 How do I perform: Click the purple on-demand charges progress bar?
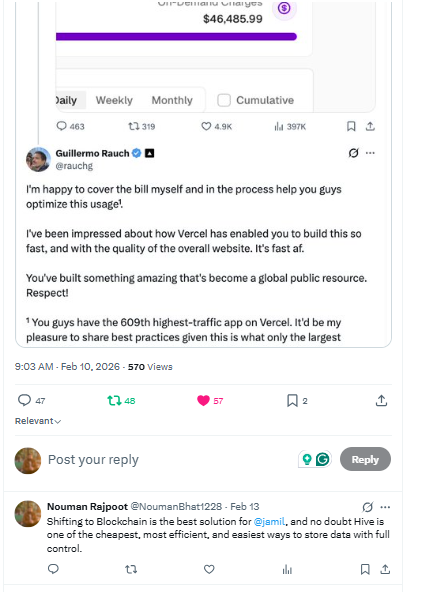[176, 37]
